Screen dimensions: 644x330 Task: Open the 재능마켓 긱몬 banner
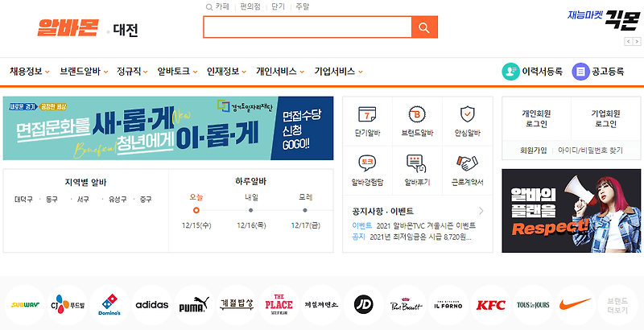[x=604, y=19]
